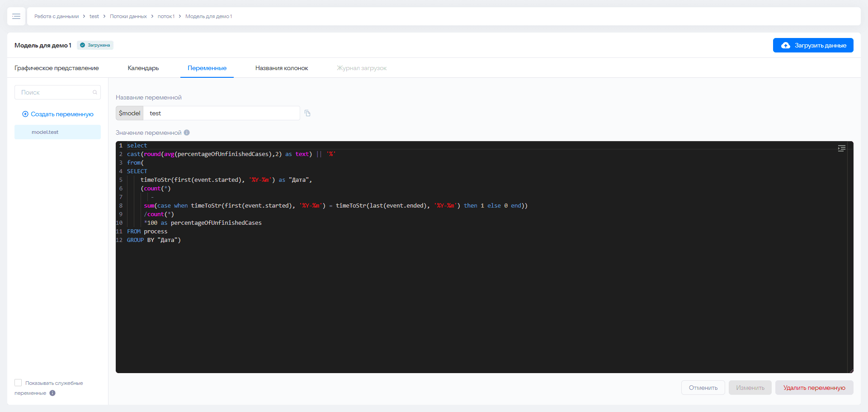Screen dimensions: 868x412
Task: Click 'Загрузить данные' button
Action: pyautogui.click(x=813, y=45)
